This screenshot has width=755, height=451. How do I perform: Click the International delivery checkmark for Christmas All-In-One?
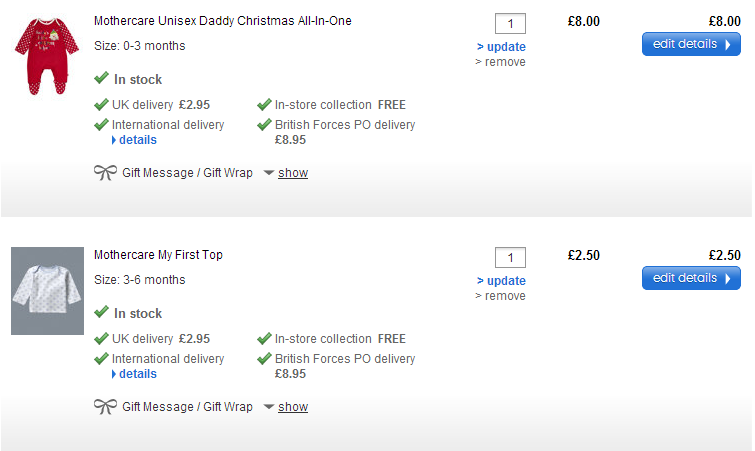point(101,125)
